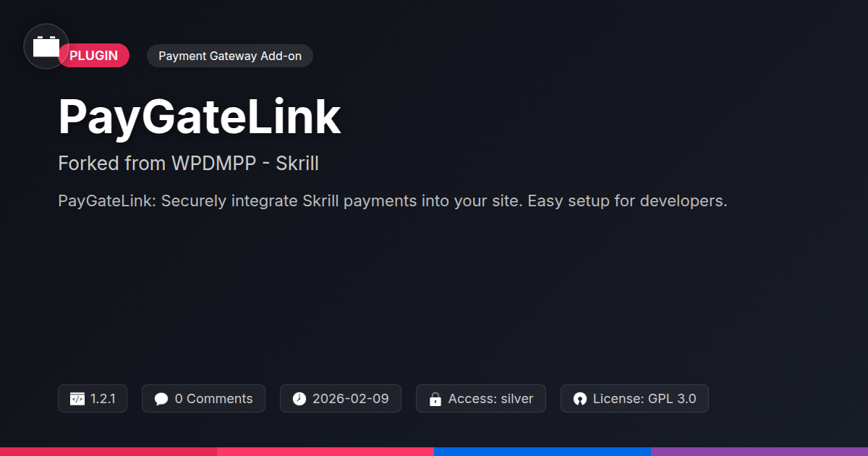
Task: Click the plugin brick icon in the circle
Action: point(46,46)
